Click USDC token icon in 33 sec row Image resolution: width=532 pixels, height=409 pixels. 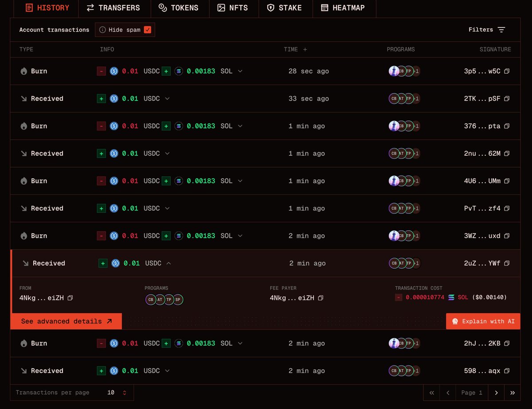point(114,98)
